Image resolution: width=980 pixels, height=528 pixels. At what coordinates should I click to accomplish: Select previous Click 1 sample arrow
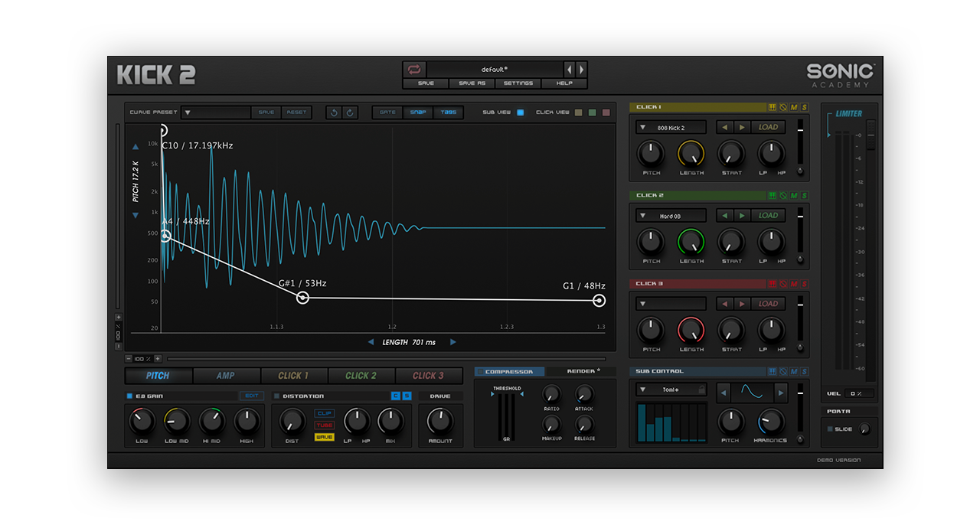[724, 127]
